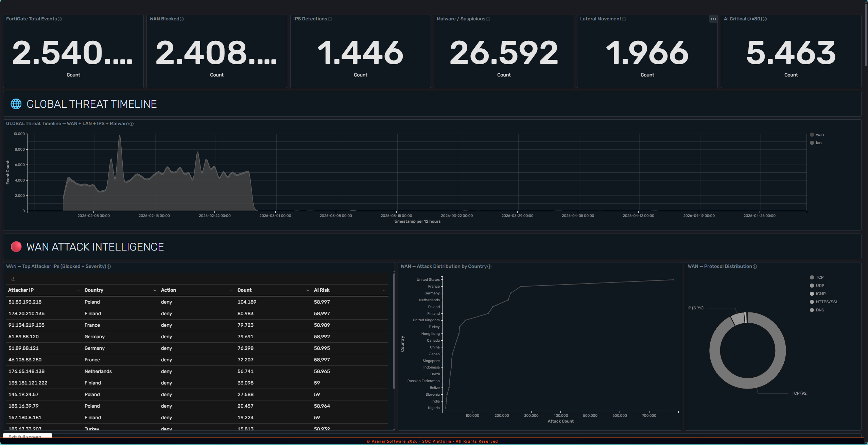Click the TCP (92. donut label
This screenshot has width=868, height=445.
(799, 393)
